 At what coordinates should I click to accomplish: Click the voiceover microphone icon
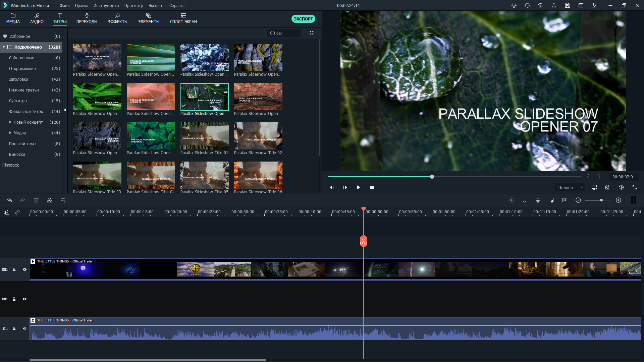tap(538, 200)
